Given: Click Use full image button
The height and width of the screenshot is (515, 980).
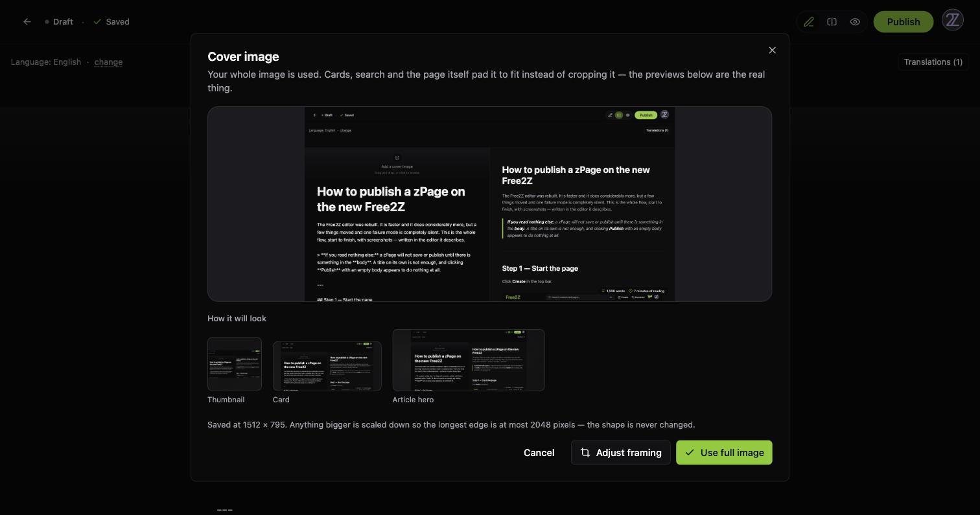Looking at the screenshot, I should [x=724, y=453].
